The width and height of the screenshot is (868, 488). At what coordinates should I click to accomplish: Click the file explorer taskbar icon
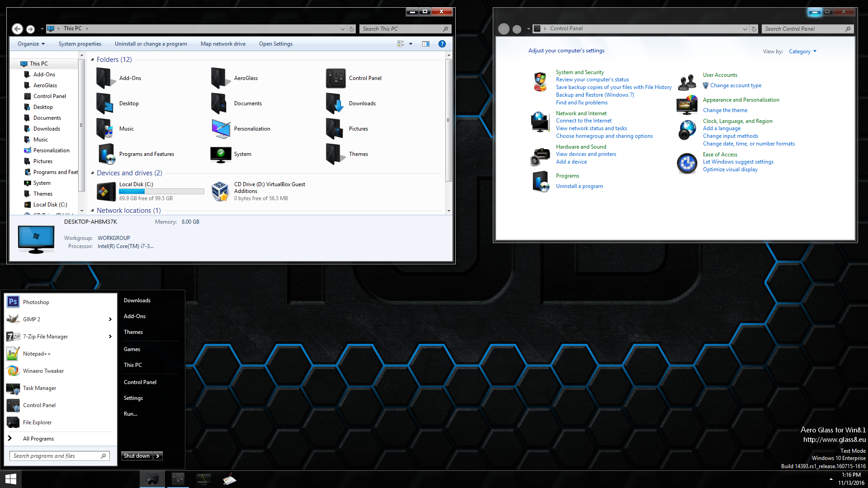tap(152, 479)
